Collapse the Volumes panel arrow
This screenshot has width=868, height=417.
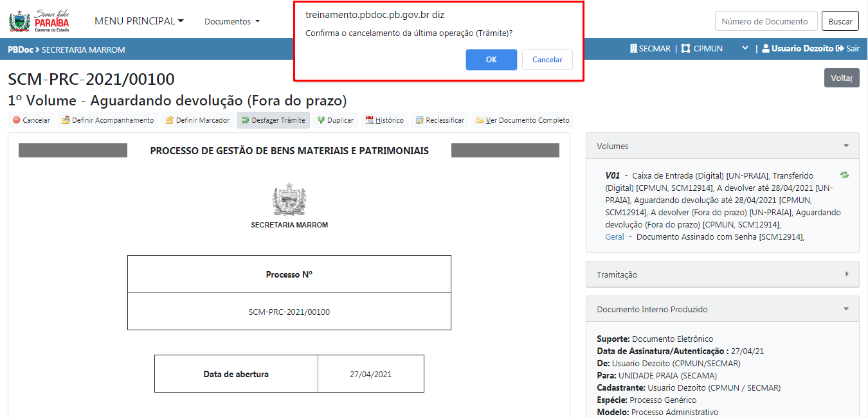pyautogui.click(x=846, y=146)
